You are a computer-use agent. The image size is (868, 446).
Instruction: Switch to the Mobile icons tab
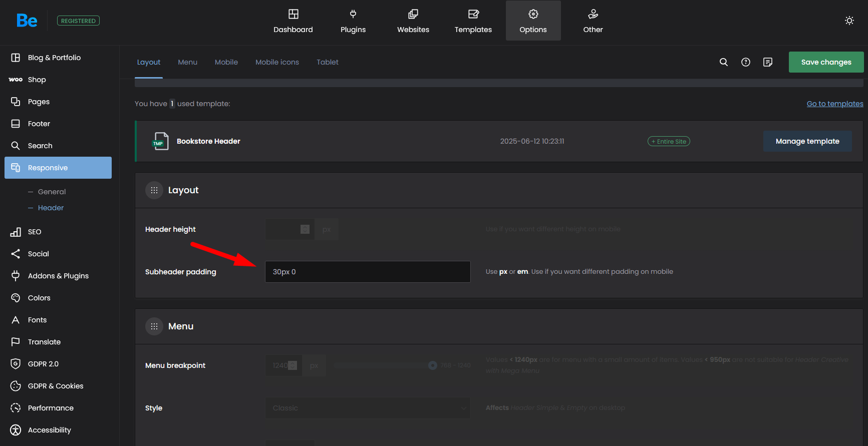(277, 62)
